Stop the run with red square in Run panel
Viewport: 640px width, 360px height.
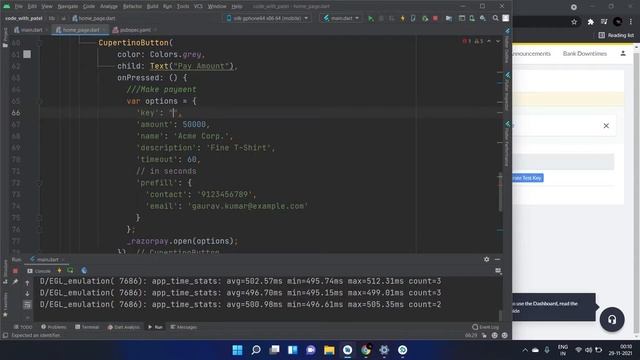pyautogui.click(x=15, y=271)
